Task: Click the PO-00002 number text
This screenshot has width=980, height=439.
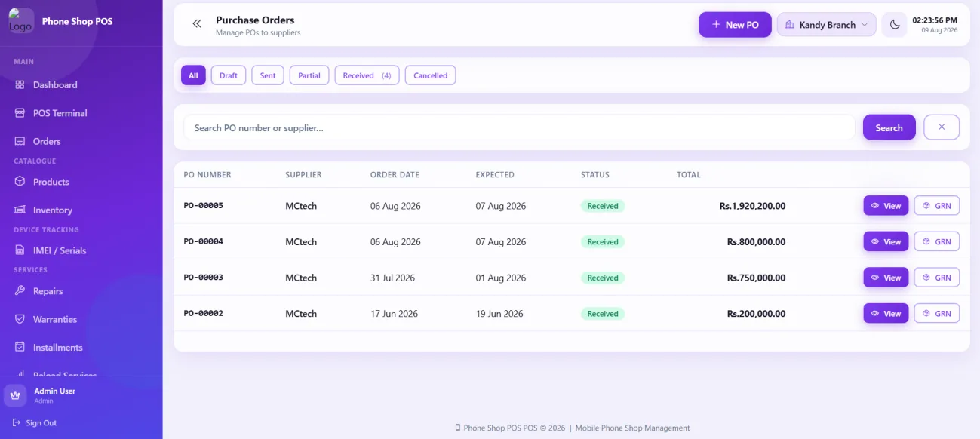Action: (x=204, y=313)
